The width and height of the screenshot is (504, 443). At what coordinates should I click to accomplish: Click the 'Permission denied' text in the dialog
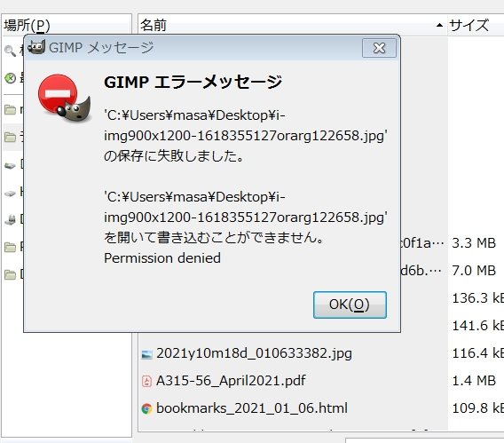tap(162, 258)
